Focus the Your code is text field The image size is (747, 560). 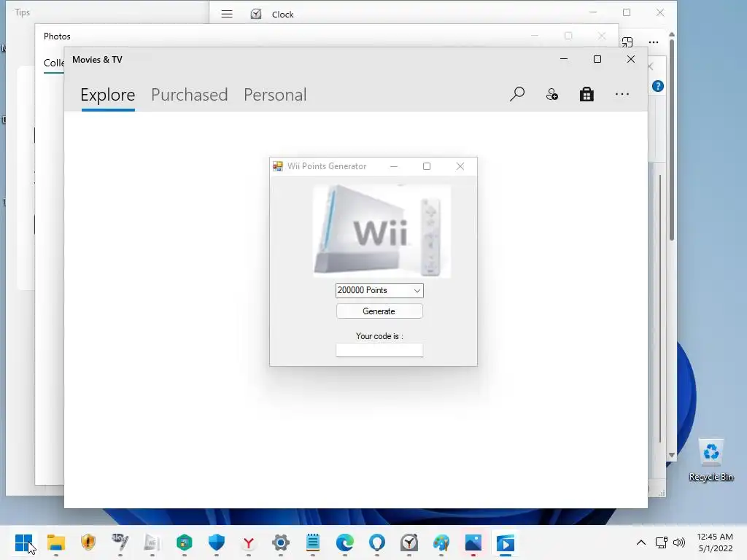[x=379, y=350]
